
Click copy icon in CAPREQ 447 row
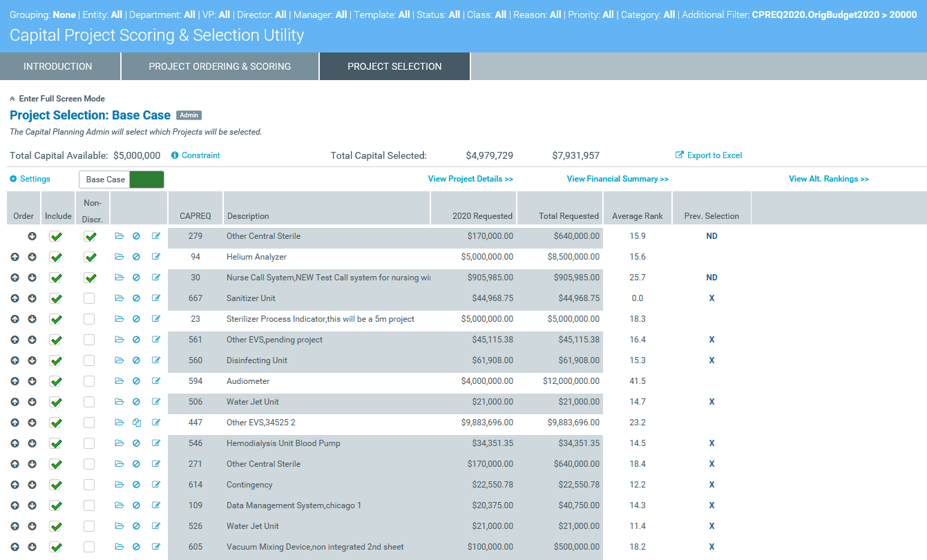(x=137, y=423)
